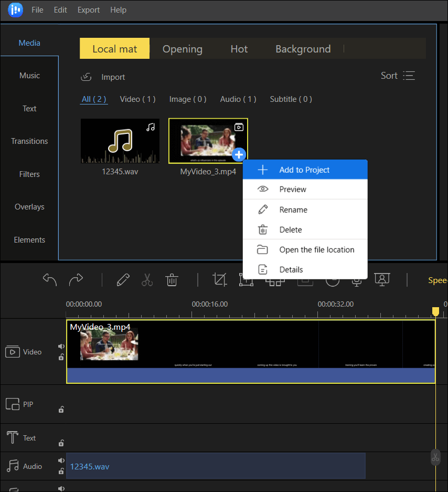Open the Export menu
The width and height of the screenshot is (448, 492).
pyautogui.click(x=89, y=10)
